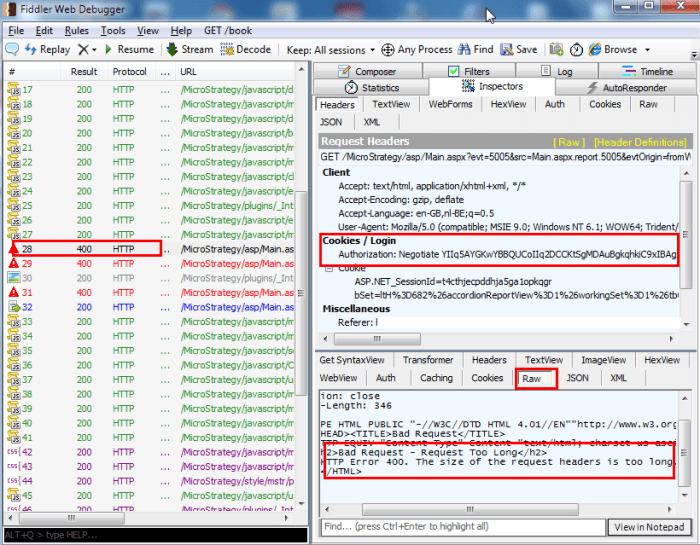Click the Browse Internet Explorer icon
The height and width of the screenshot is (545, 700).
coord(595,49)
